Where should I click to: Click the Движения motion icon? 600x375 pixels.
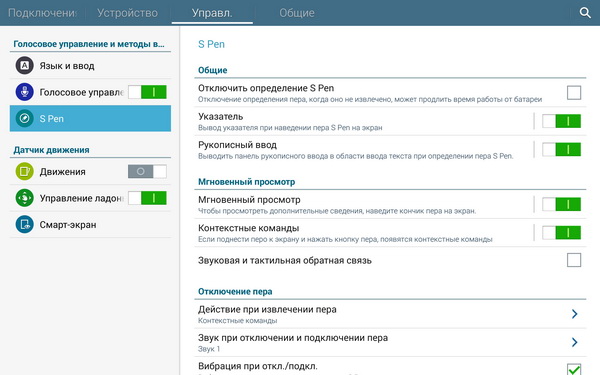24,171
